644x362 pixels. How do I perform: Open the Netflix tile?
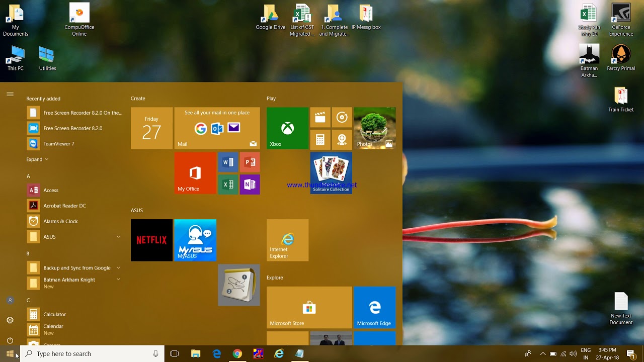click(151, 240)
